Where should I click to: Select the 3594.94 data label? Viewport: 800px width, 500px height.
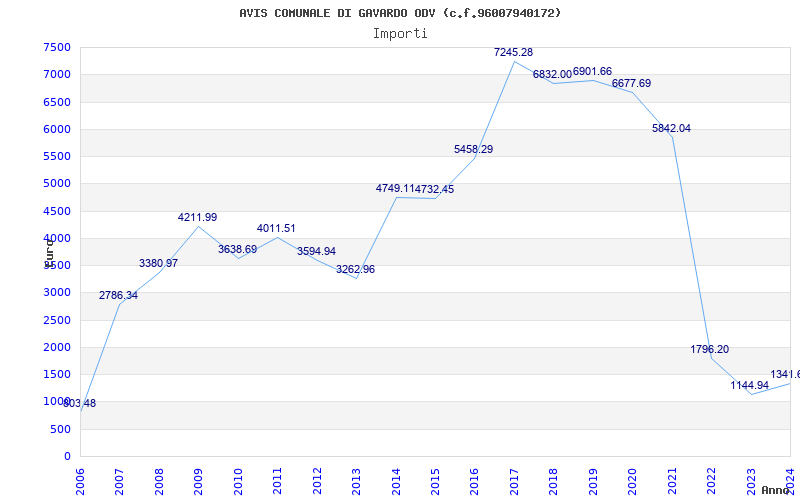pyautogui.click(x=316, y=252)
